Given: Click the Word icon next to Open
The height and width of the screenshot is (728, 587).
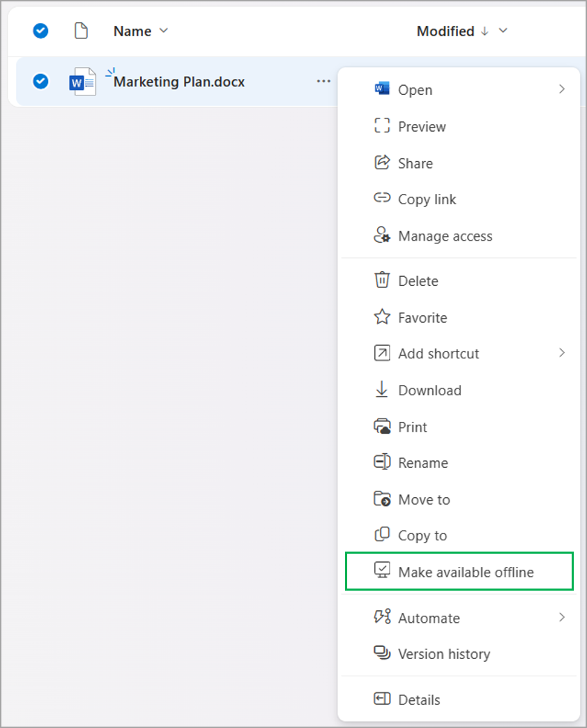Looking at the screenshot, I should coord(382,89).
